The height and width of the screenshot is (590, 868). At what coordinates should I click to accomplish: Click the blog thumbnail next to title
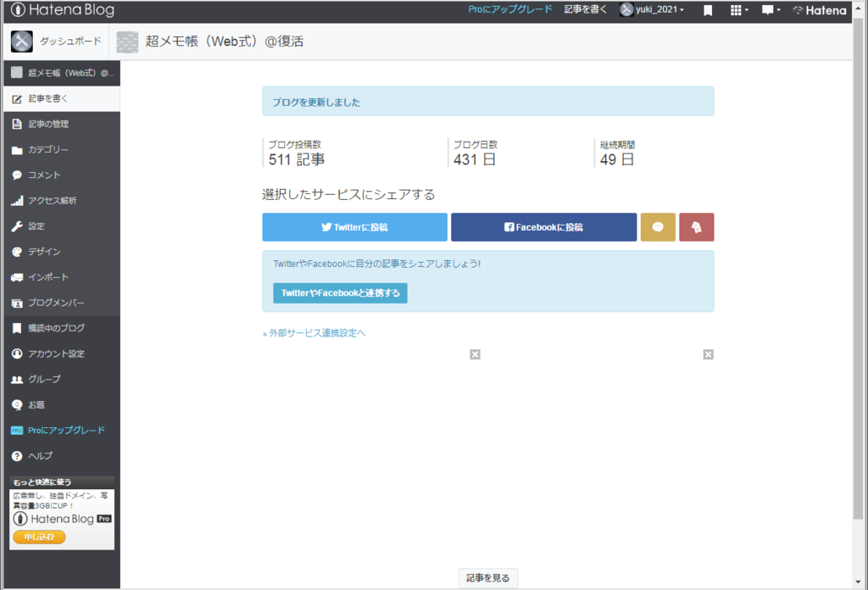point(127,42)
